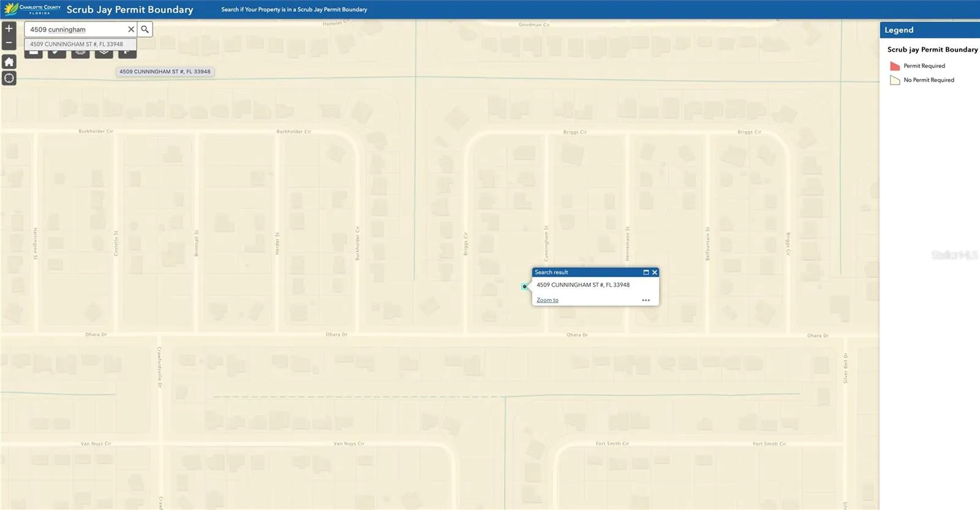The width and height of the screenshot is (980, 510).
Task: Click the No Permit Required legend swatch
Action: point(895,80)
